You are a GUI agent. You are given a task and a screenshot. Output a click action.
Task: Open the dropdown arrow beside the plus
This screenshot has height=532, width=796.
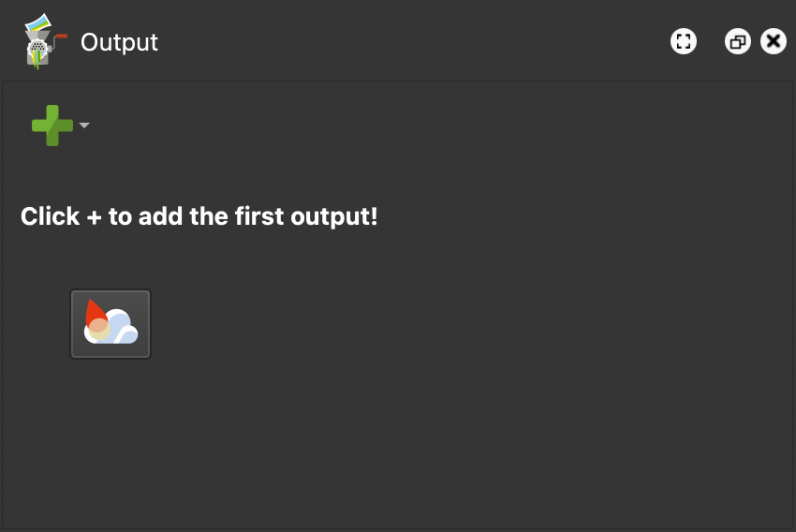point(84,126)
